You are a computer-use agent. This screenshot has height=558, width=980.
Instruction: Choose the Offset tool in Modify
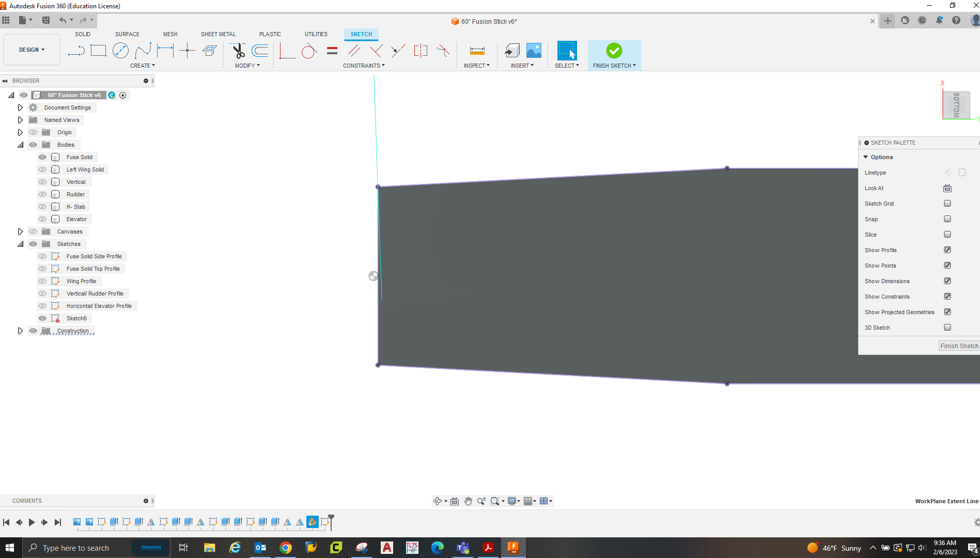[260, 51]
